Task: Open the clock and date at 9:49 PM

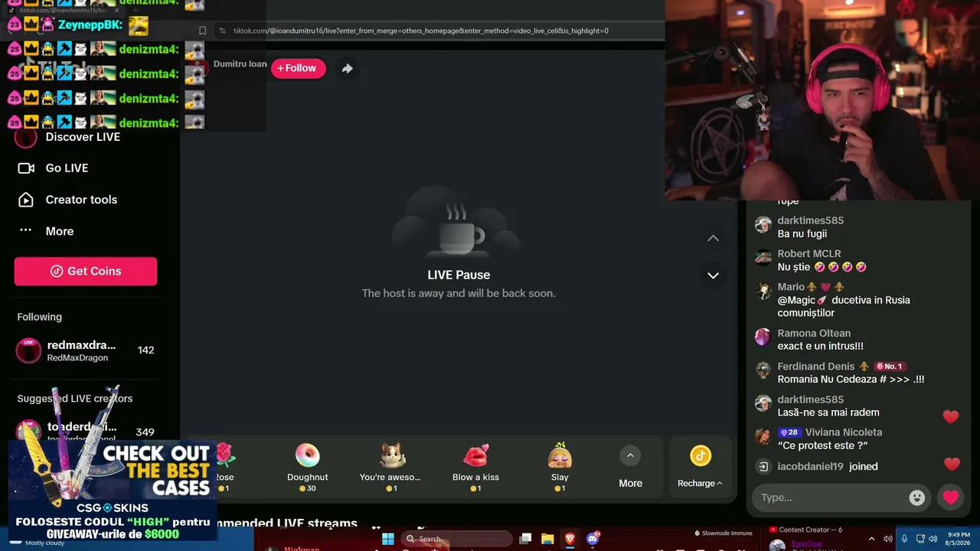Action: (x=958, y=539)
